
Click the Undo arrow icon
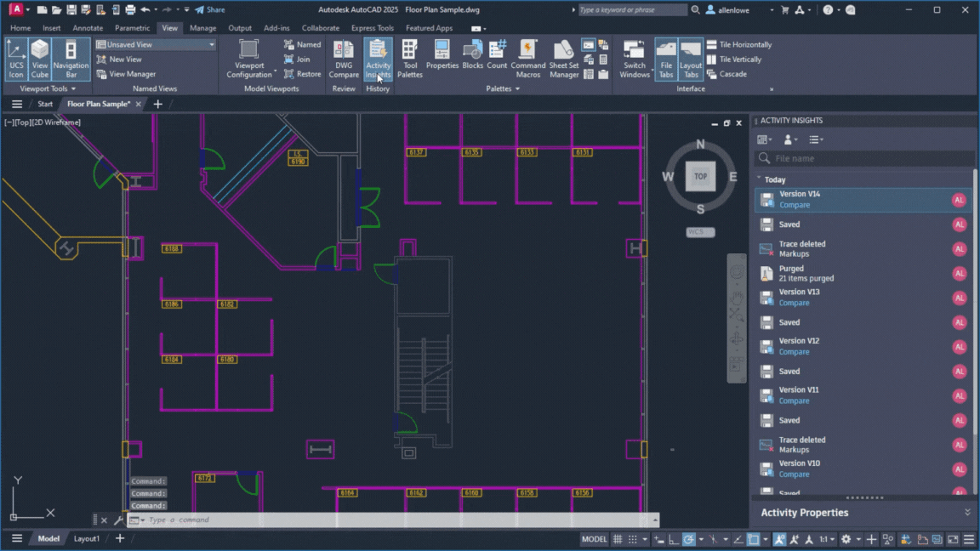point(145,10)
